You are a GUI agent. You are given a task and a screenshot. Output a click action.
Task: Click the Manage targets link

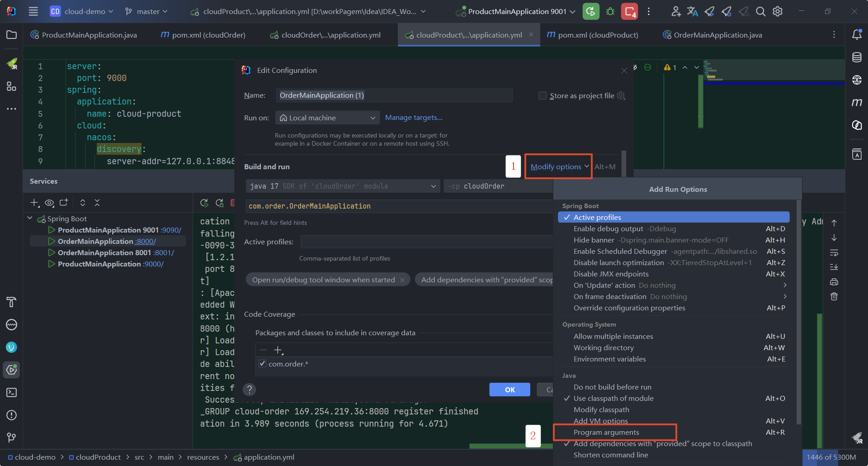(414, 118)
